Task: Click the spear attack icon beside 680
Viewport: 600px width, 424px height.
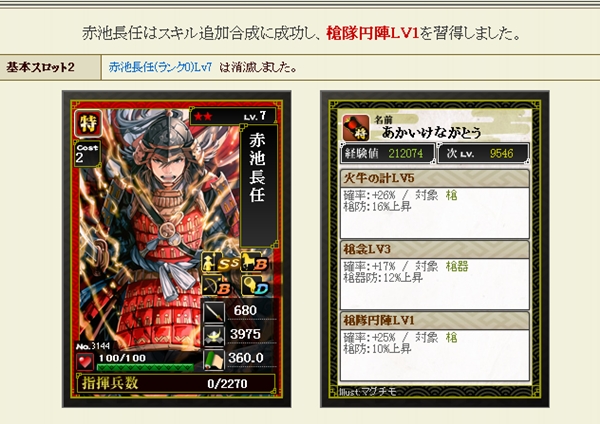Action: pyautogui.click(x=214, y=311)
